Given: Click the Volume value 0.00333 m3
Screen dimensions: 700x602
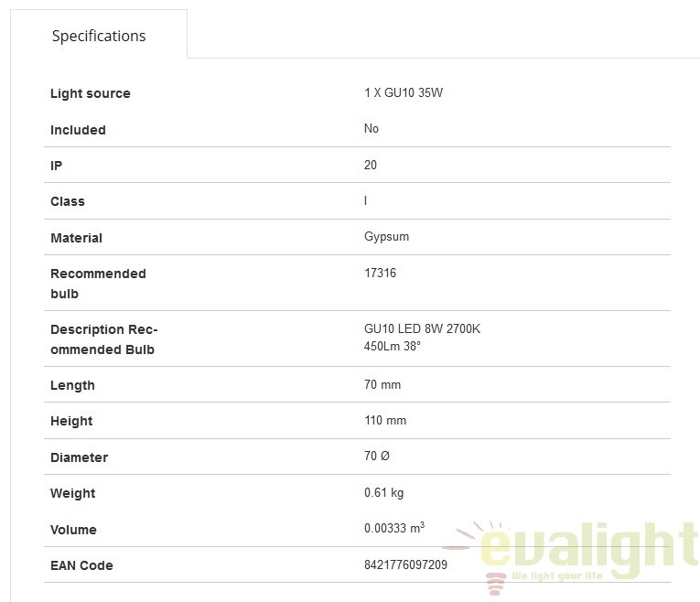Looking at the screenshot, I should [394, 528].
